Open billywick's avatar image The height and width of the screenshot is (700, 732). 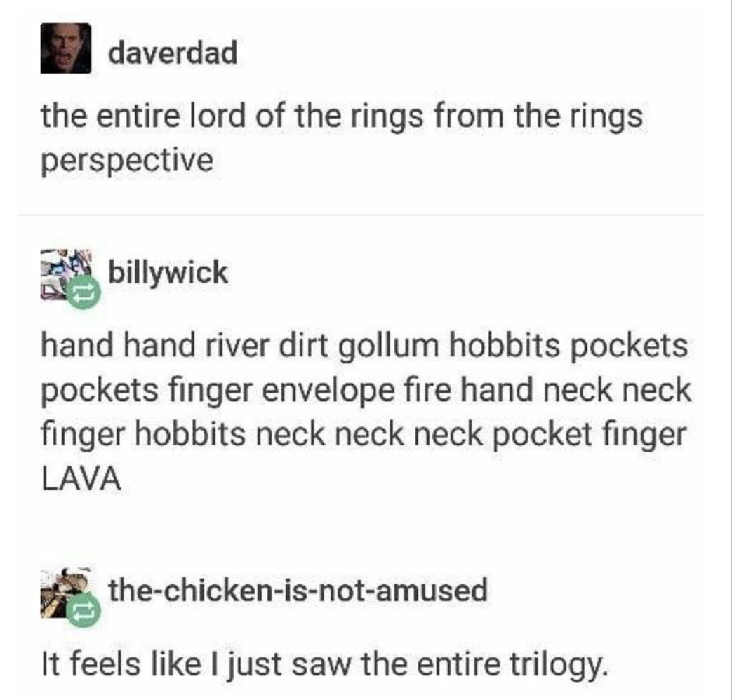point(66,275)
